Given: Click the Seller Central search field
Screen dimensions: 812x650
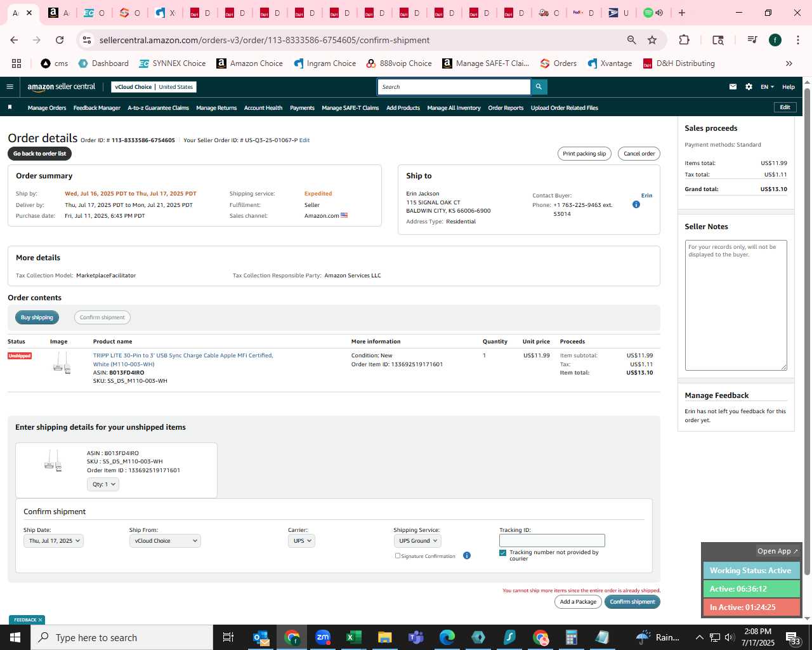Looking at the screenshot, I should pyautogui.click(x=454, y=87).
